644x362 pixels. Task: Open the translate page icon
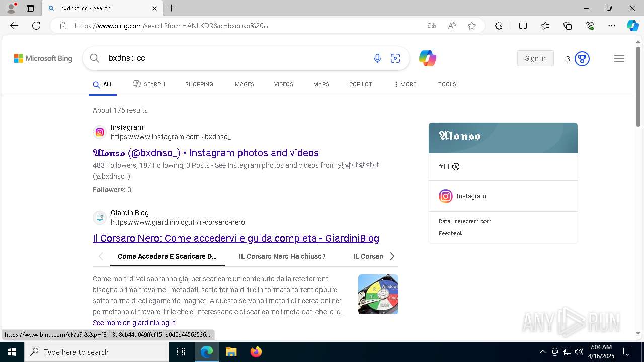click(x=432, y=26)
